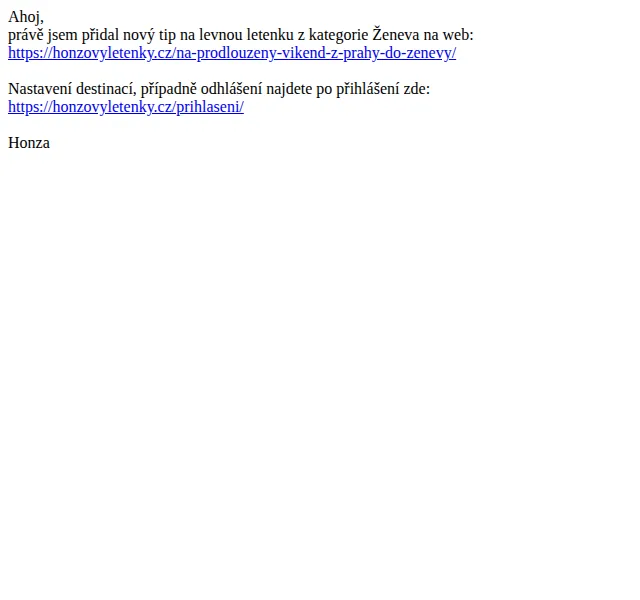Click the word 'přihlášení' before 'zde:'
640x600 pixels.
point(368,89)
